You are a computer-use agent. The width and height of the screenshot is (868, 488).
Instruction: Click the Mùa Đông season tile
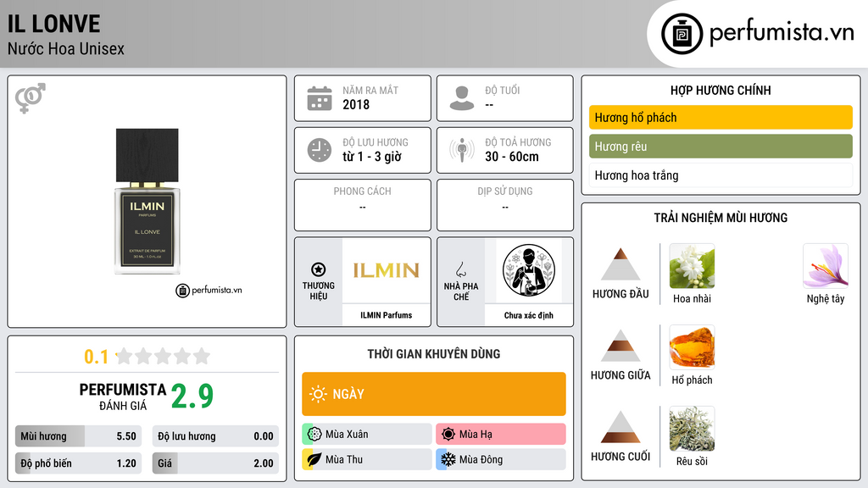coord(501,459)
